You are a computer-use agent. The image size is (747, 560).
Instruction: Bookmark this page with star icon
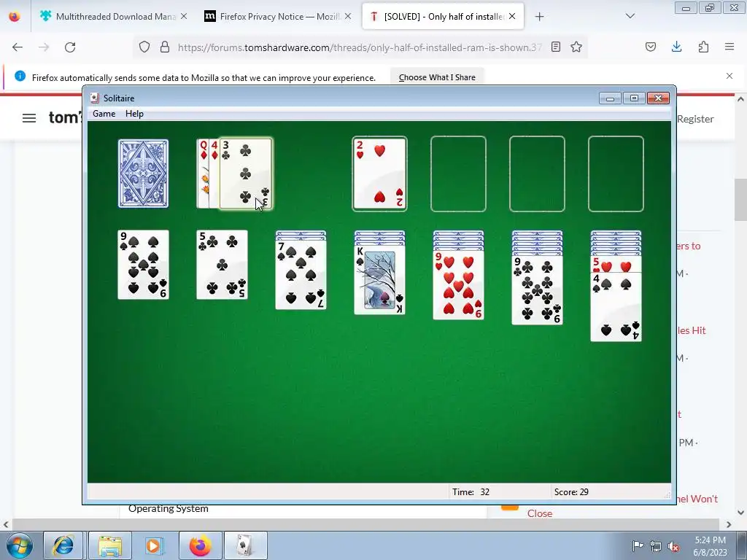pyautogui.click(x=576, y=47)
